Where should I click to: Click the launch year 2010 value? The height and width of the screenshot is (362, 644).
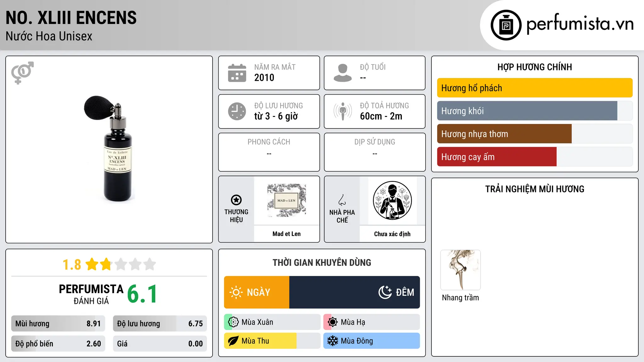point(264,78)
